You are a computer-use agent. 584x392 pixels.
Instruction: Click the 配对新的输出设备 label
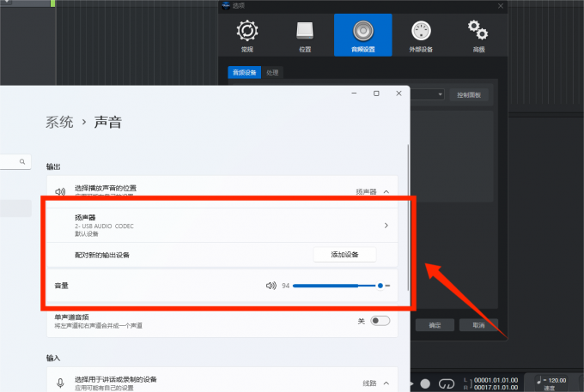coord(102,255)
